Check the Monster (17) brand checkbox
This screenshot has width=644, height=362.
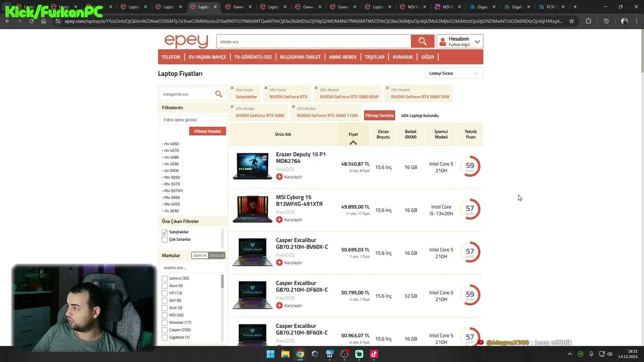[x=165, y=323]
